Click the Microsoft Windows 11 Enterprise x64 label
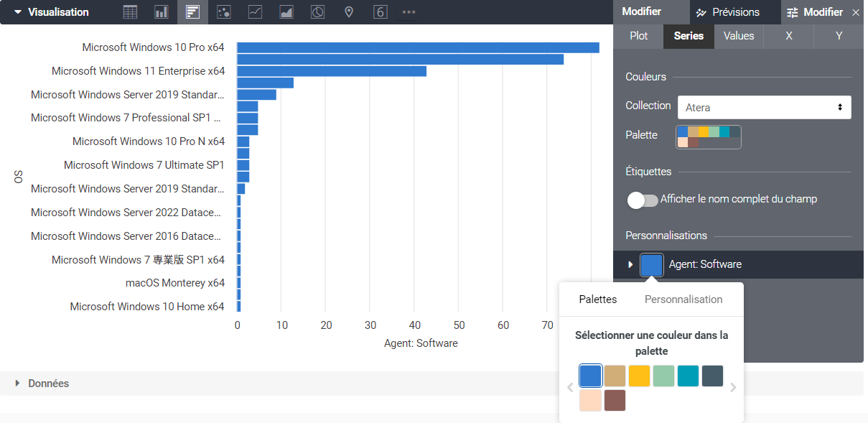This screenshot has width=868, height=423. point(138,71)
